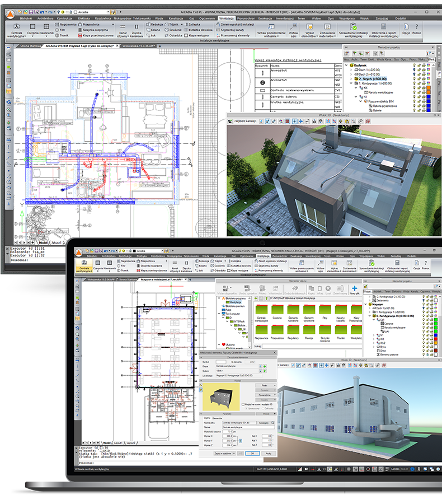The height and width of the screenshot is (504, 442).
Task: Click Anuluj in the laptop properties dialog
Action: click(269, 453)
